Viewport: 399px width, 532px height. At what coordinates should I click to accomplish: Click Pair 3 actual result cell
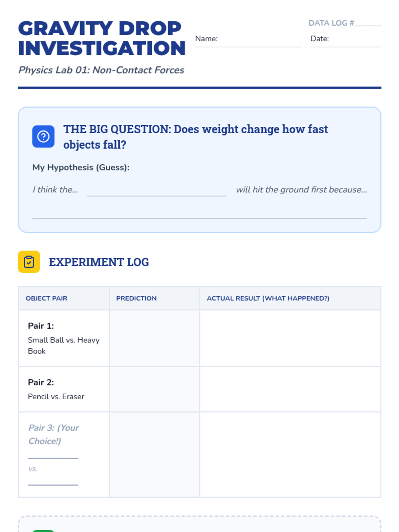tap(290, 455)
